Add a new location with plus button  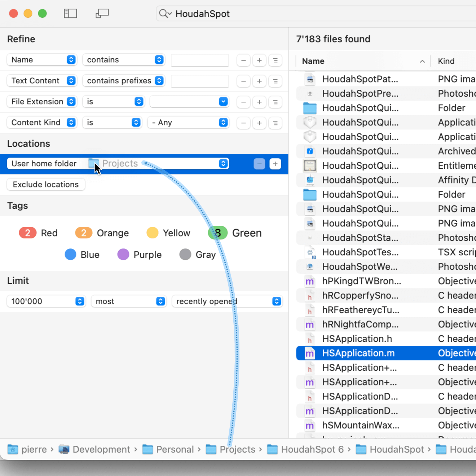275,164
